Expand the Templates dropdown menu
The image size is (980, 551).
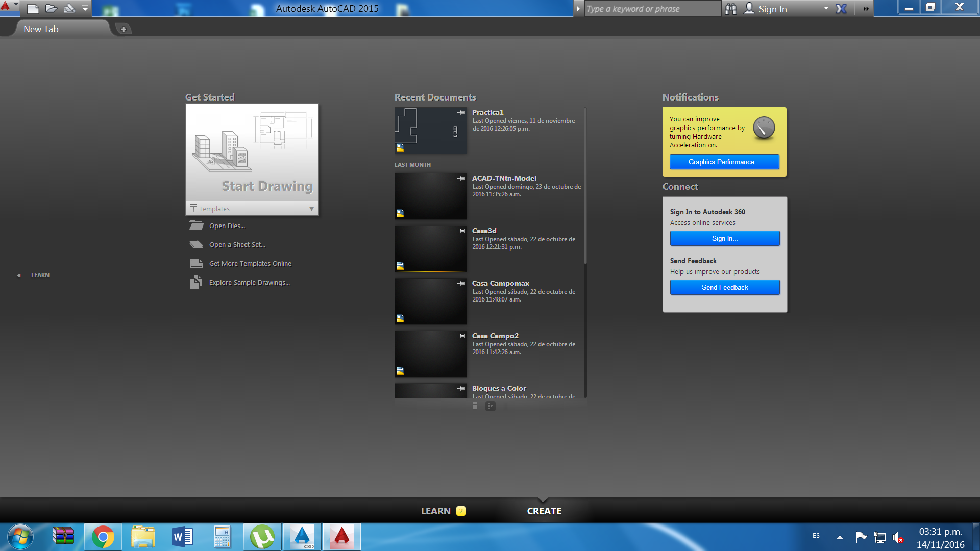coord(312,209)
